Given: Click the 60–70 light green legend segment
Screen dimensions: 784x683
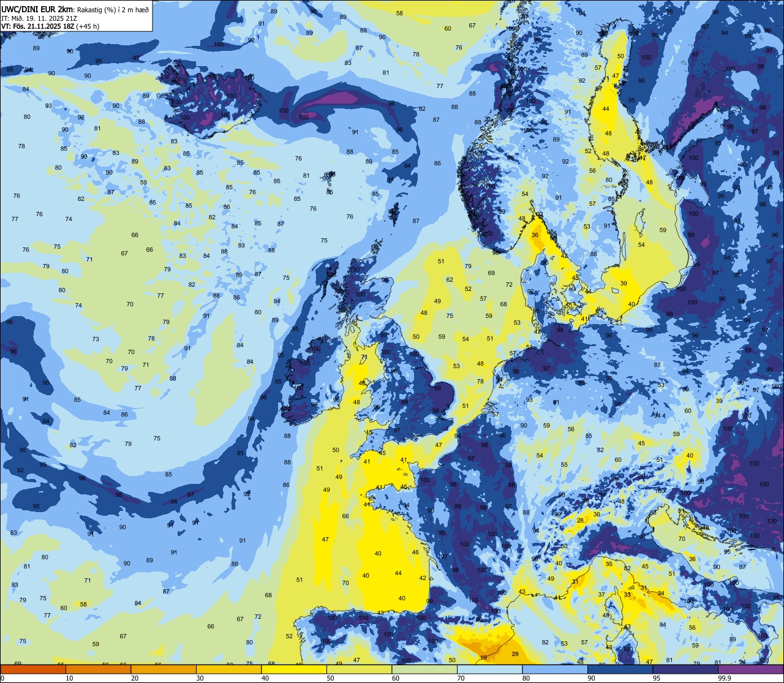Looking at the screenshot, I should coord(424,669).
